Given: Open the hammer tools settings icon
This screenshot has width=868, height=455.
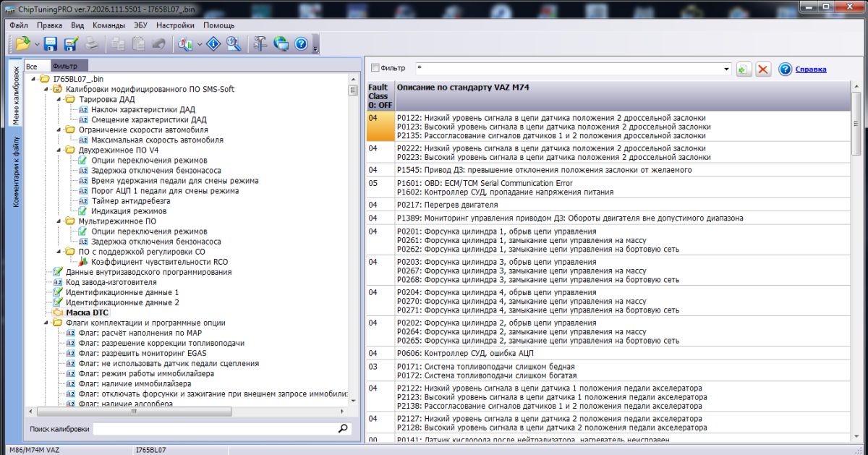Looking at the screenshot, I should 260,44.
